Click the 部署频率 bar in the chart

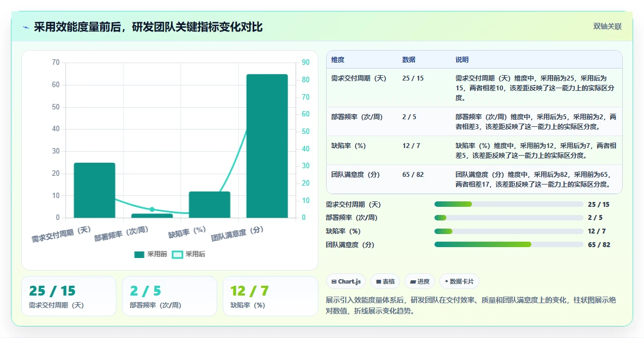pyautogui.click(x=152, y=216)
